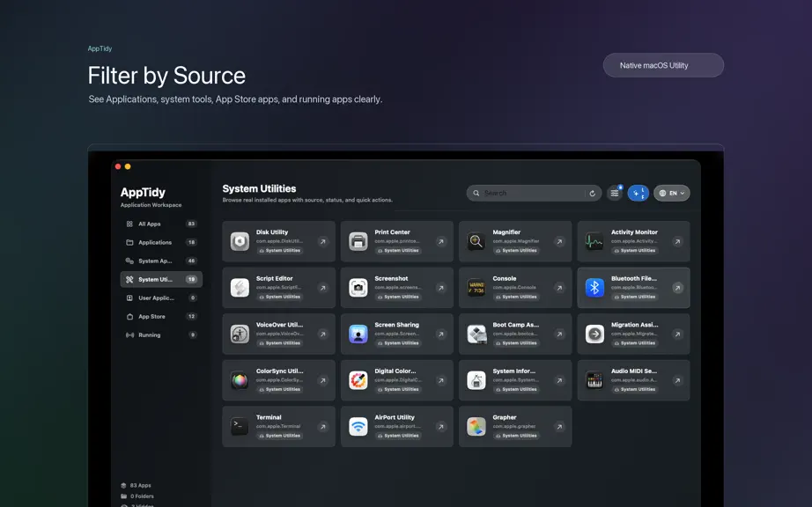Select the Migration Assistant icon
Image resolution: width=812 pixels, height=507 pixels.
point(594,334)
